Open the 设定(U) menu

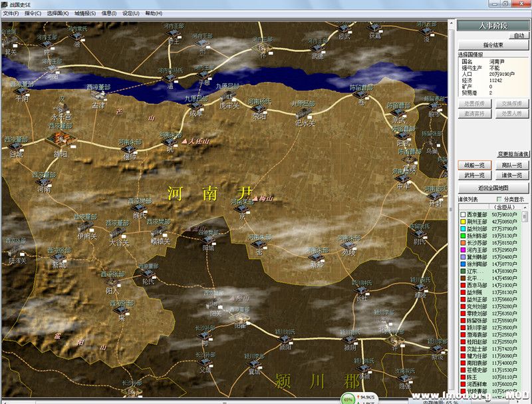click(x=130, y=13)
